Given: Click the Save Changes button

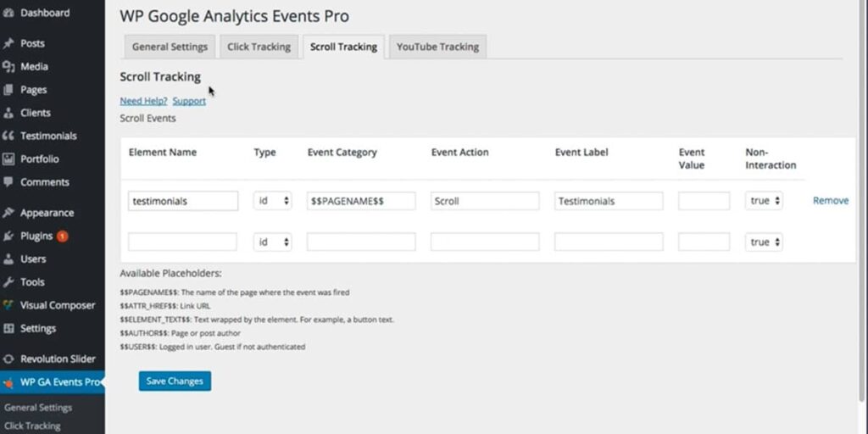Looking at the screenshot, I should pyautogui.click(x=175, y=381).
